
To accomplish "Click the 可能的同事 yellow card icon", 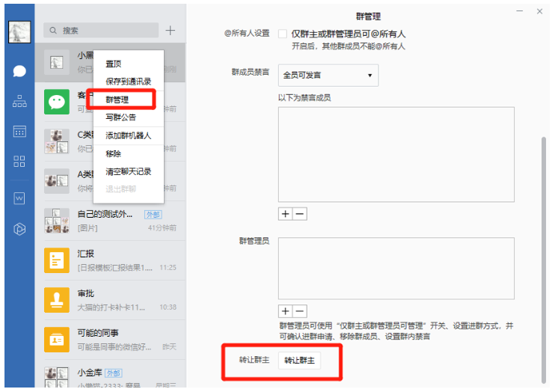I will tap(57, 340).
